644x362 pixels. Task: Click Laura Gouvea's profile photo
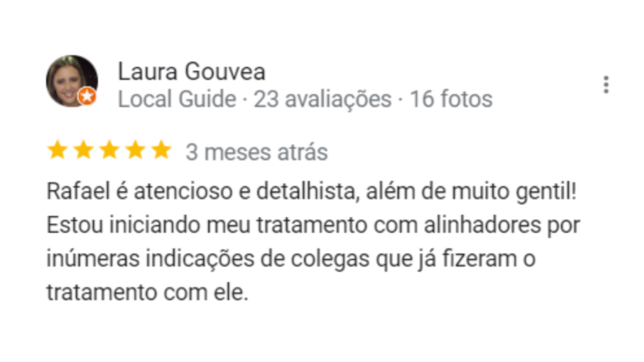click(72, 81)
